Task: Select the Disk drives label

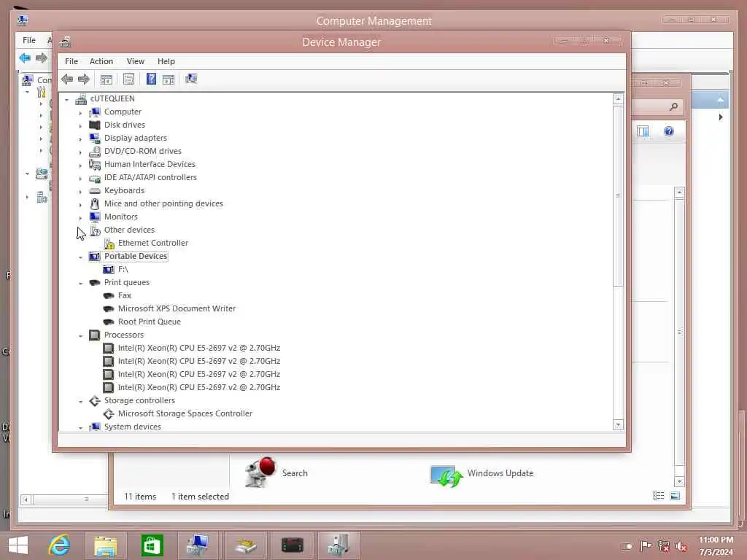Action: point(124,125)
